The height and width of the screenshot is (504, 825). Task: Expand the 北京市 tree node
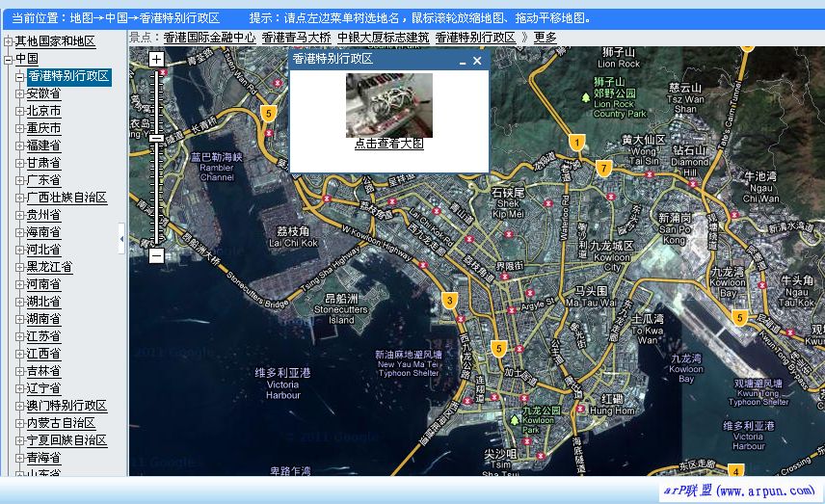[x=19, y=111]
